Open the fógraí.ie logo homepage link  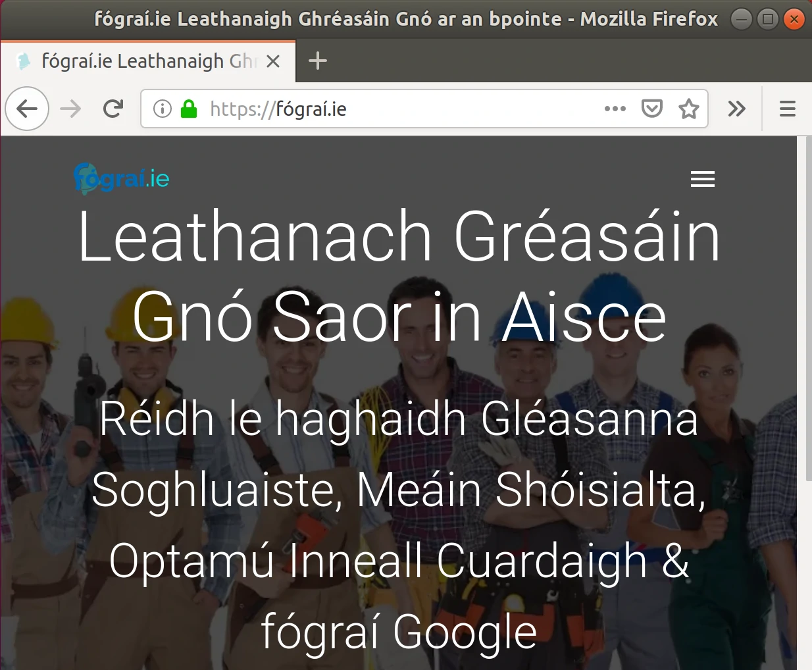click(x=122, y=178)
